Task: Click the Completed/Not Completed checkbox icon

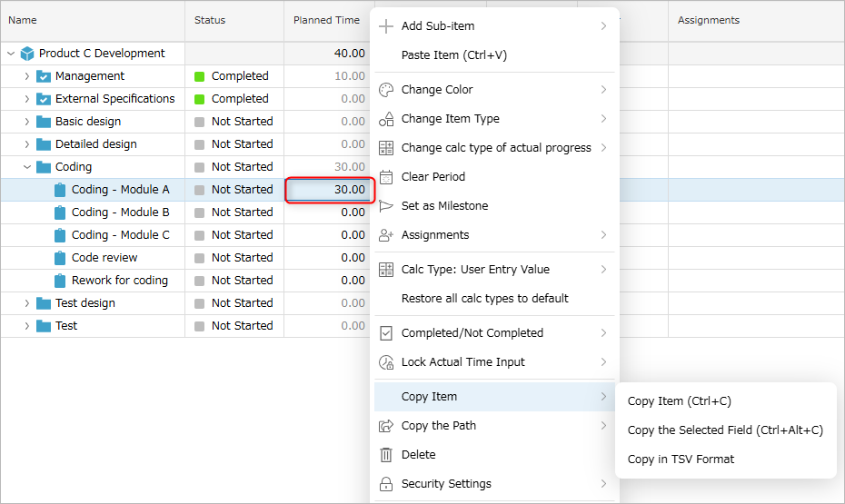Action: [386, 332]
